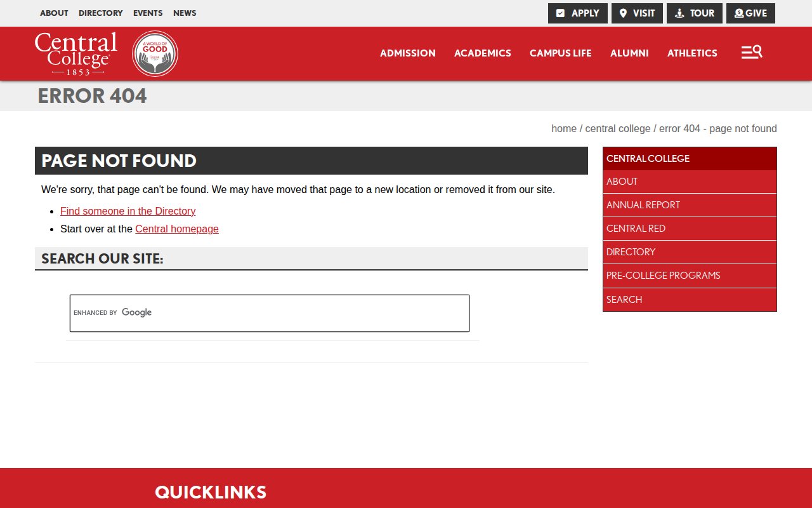Follow the Central homepage link

click(176, 229)
